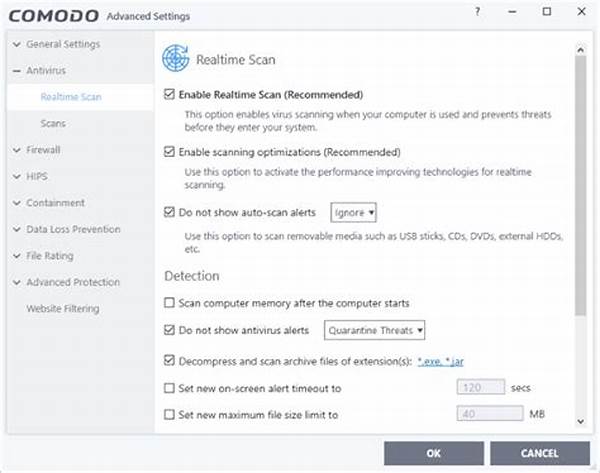Enable Set new on-screen alert timeout
Screen dimensions: 600x473
(x=169, y=388)
